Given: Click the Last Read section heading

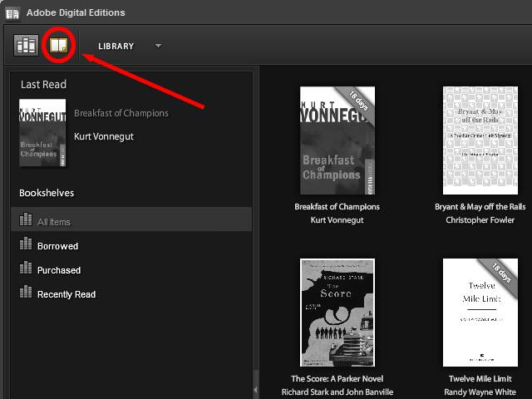Looking at the screenshot, I should (43, 84).
